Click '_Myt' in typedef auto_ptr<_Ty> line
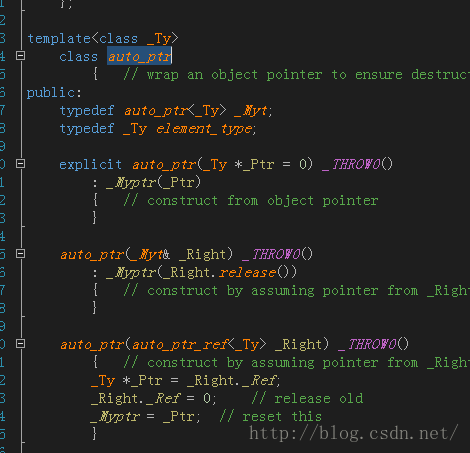Viewport: 470px width, 453px height. coord(251,110)
